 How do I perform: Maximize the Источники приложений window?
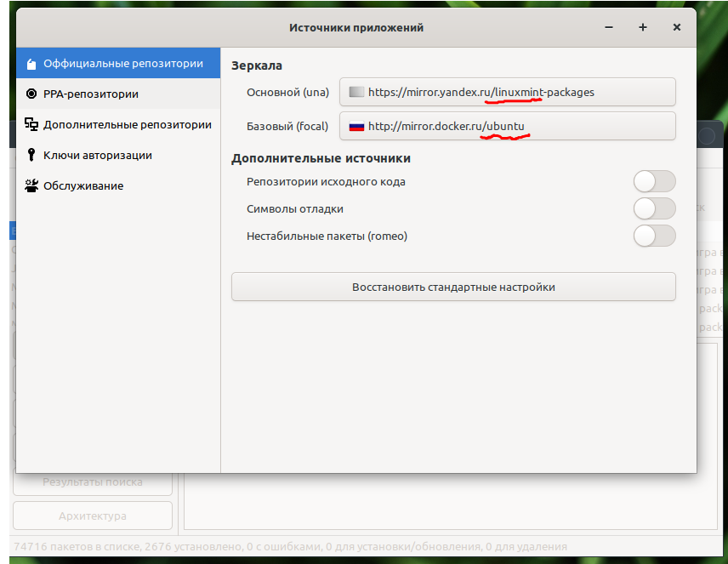[643, 27]
